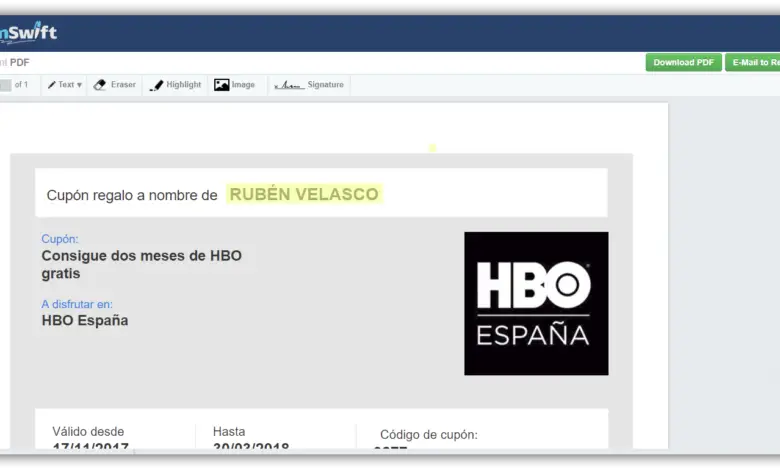This screenshot has width=780, height=470.
Task: Click the HBO España logo image
Action: 536,303
